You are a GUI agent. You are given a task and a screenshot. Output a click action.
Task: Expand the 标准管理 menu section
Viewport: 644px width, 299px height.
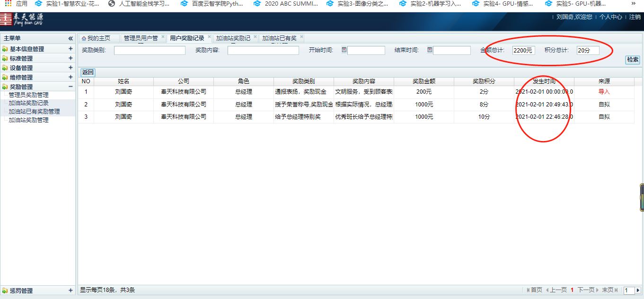(71, 58)
